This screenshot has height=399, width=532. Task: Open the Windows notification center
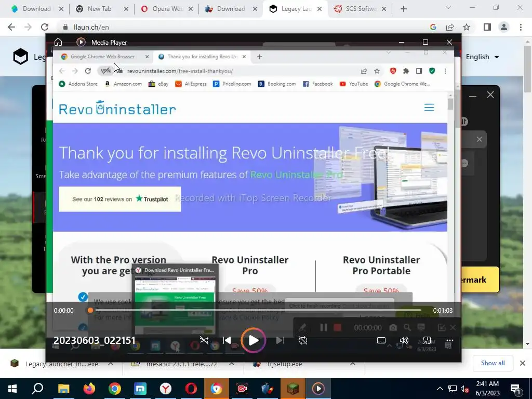pyautogui.click(x=516, y=389)
